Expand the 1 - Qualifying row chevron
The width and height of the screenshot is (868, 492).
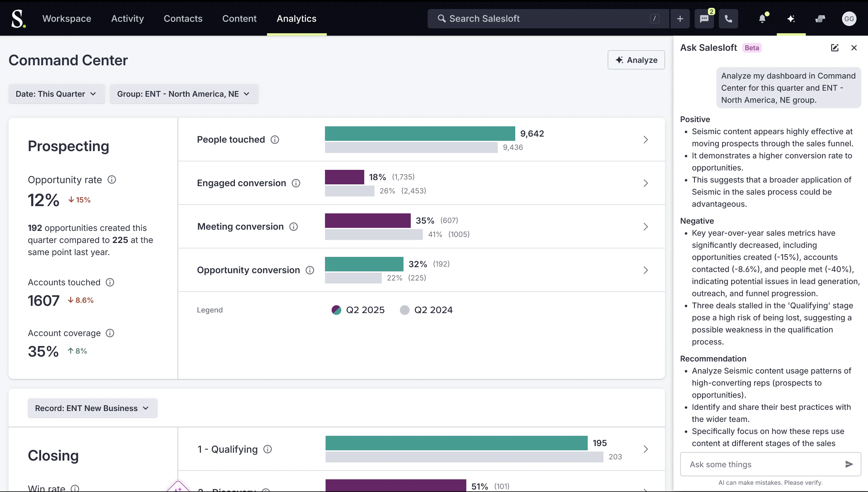645,449
